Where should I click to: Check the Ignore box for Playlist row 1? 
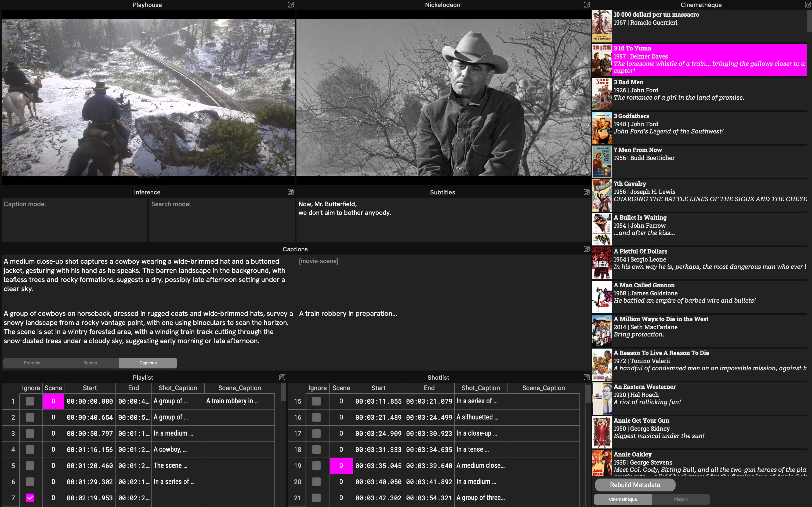click(30, 401)
